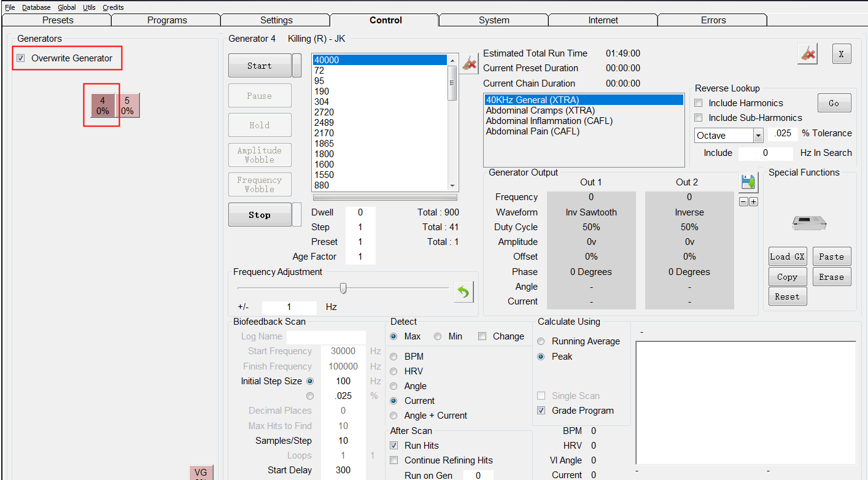Click the broom icon beside the frequency list

470,63
